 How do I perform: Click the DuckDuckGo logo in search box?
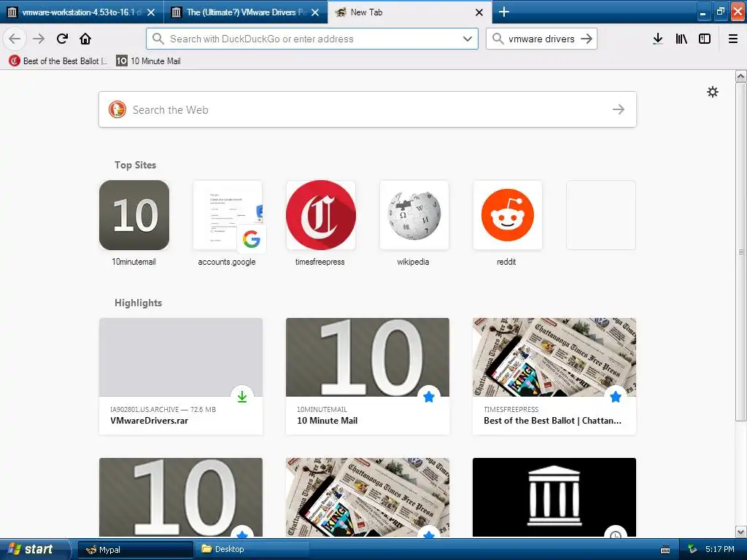(117, 109)
